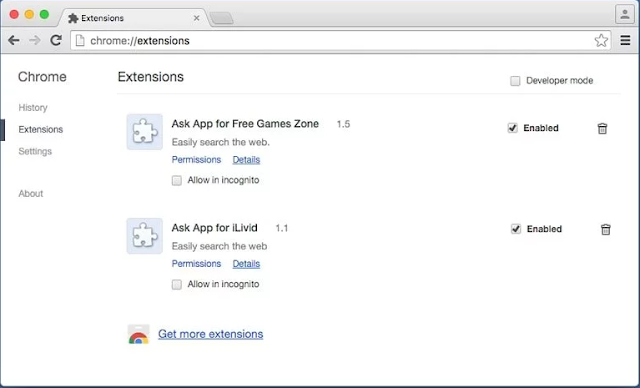This screenshot has height=388, width=640.
Task: Click the page icon in address bar
Action: [80, 40]
